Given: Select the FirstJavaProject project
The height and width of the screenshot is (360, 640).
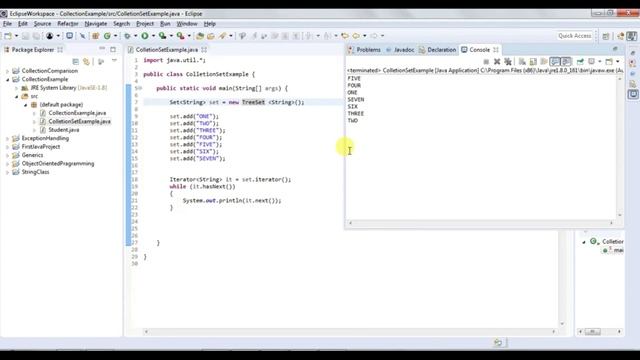Looking at the screenshot, I should (x=40, y=147).
